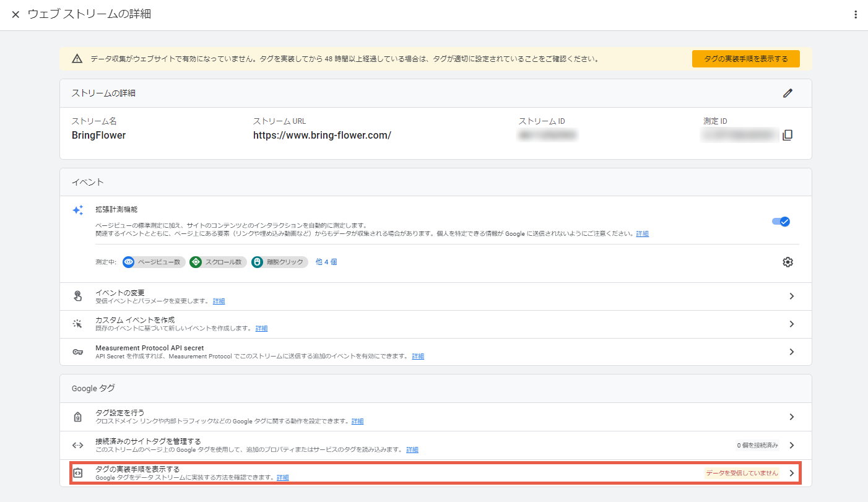Click the ウェブ ストリームの詳細 page title
The image size is (868, 502).
coord(89,14)
